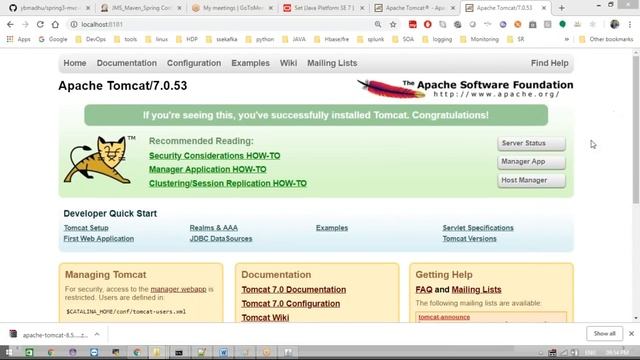Click the Apache feather logo

(391, 89)
